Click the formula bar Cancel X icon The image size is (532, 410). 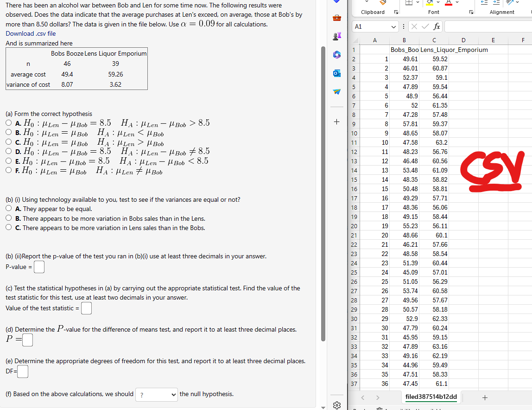(x=414, y=26)
